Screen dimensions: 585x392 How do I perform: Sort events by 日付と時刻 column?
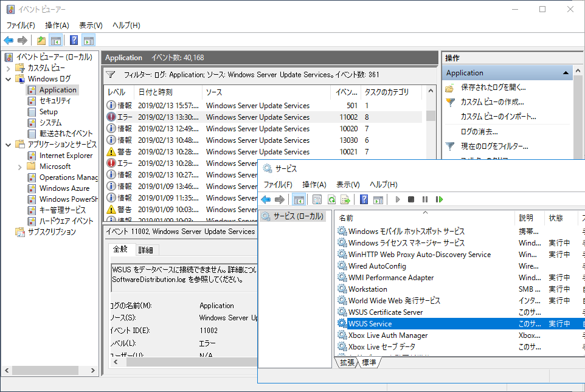click(168, 92)
